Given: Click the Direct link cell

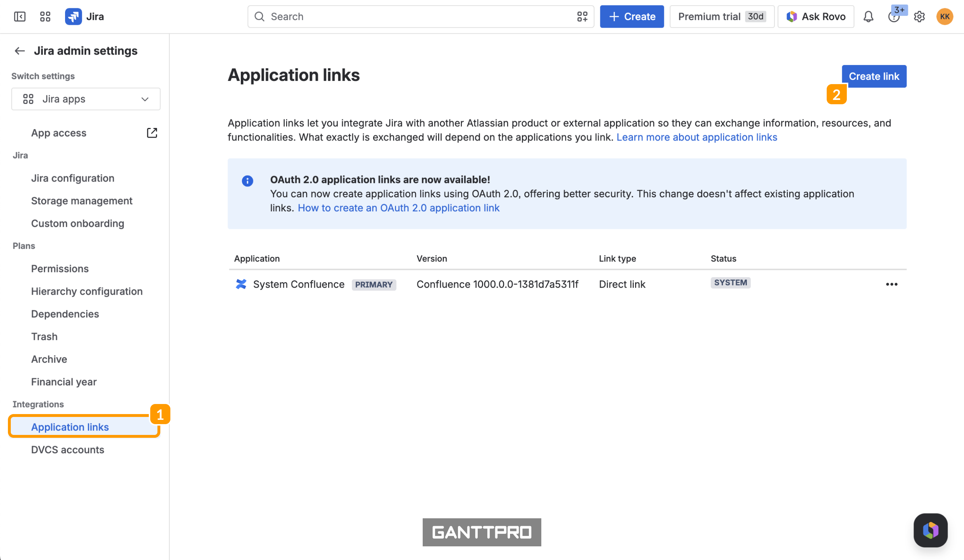Looking at the screenshot, I should point(622,284).
